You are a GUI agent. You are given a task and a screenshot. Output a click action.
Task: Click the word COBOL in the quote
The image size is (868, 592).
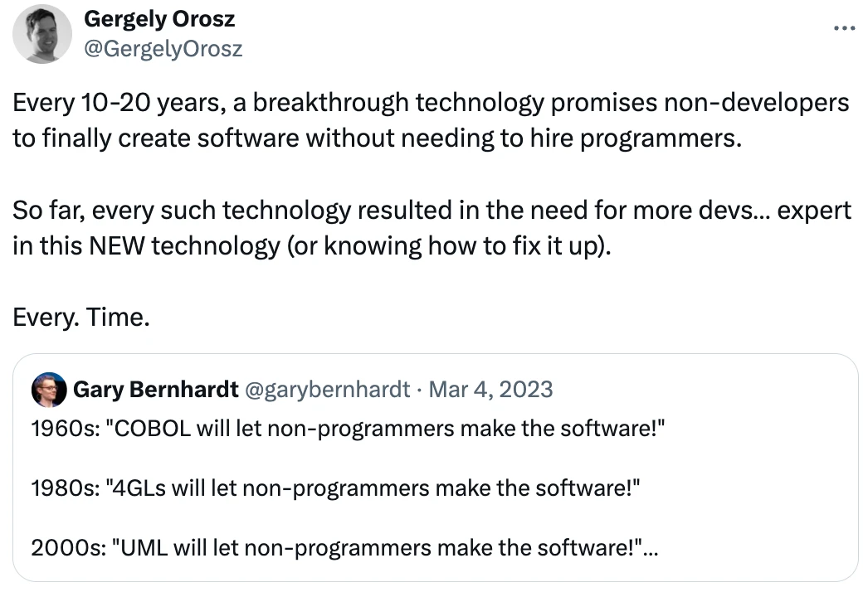pos(152,429)
